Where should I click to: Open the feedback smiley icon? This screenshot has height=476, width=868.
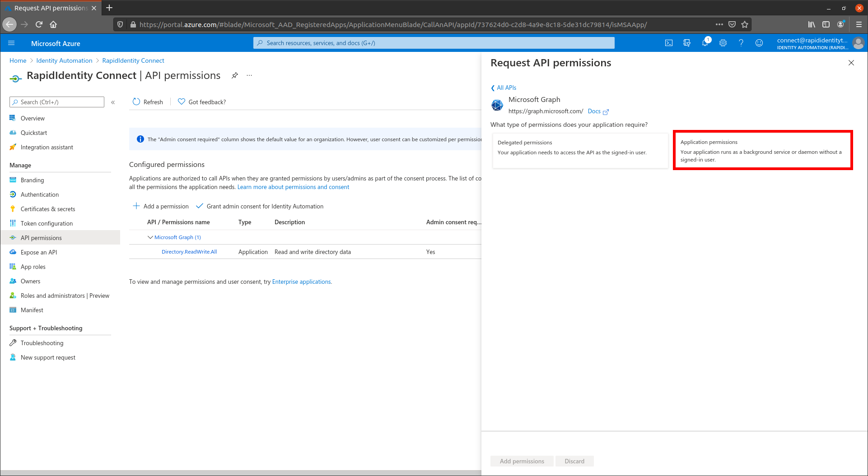759,43
